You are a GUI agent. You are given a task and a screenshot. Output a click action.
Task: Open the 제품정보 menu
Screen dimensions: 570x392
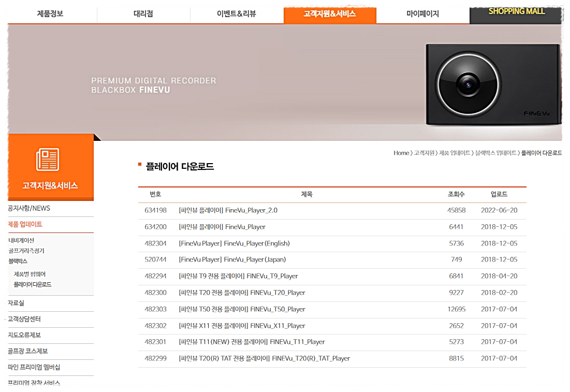click(x=50, y=14)
